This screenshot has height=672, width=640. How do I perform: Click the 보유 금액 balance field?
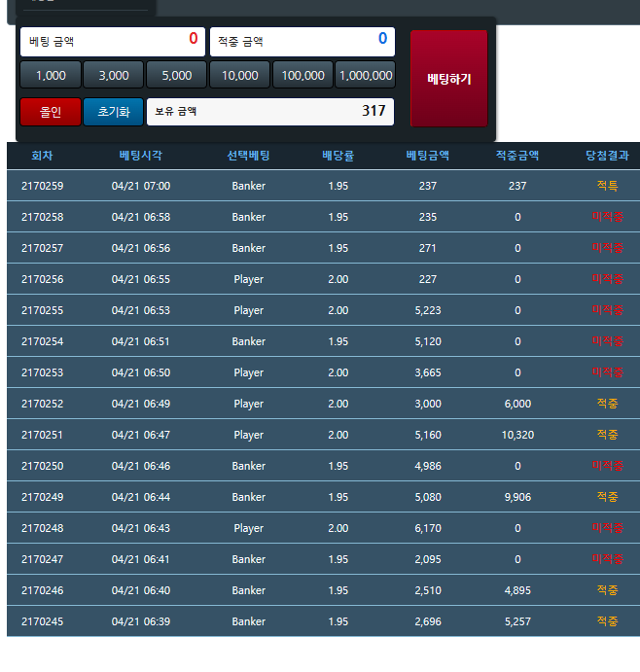pos(269,112)
